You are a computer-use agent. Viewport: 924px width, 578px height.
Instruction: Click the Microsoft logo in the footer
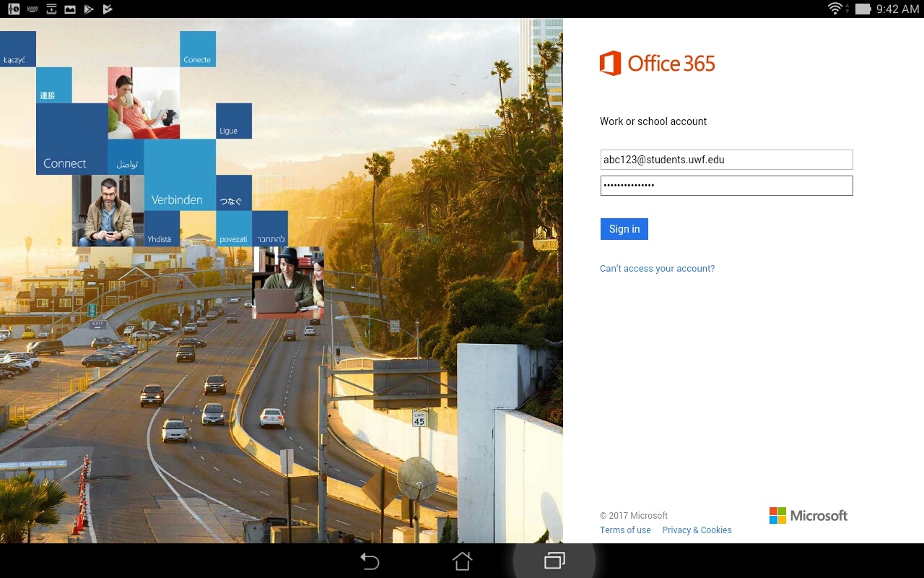pos(808,516)
